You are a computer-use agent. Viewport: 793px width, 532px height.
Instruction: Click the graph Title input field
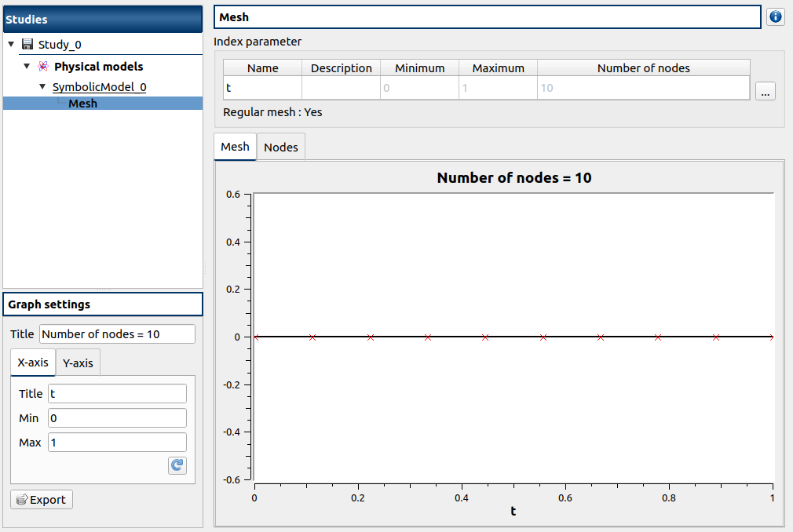click(117, 334)
